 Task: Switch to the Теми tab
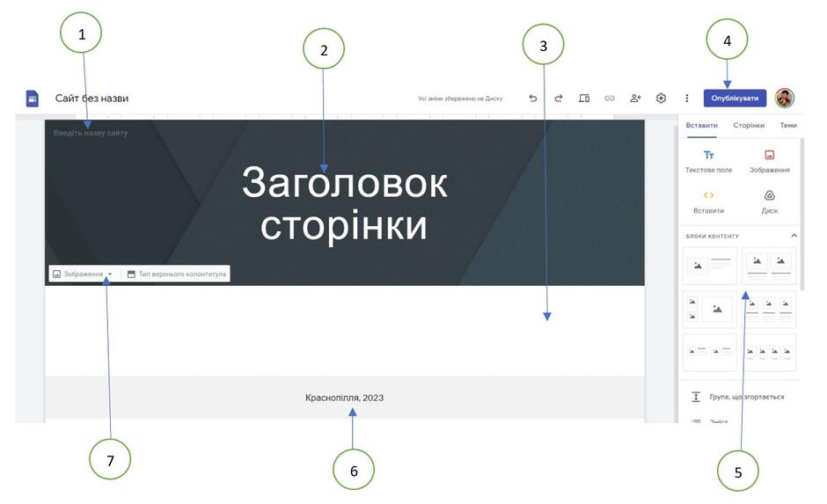click(788, 126)
